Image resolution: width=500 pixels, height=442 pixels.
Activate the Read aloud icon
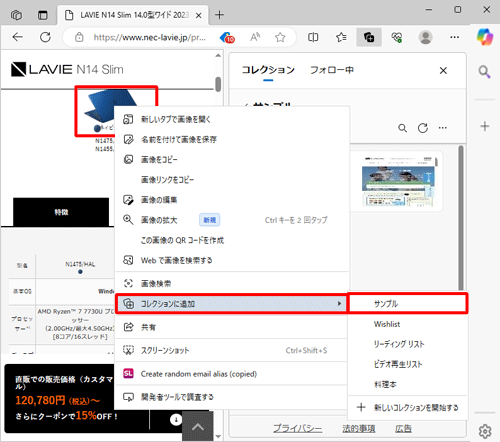click(255, 37)
